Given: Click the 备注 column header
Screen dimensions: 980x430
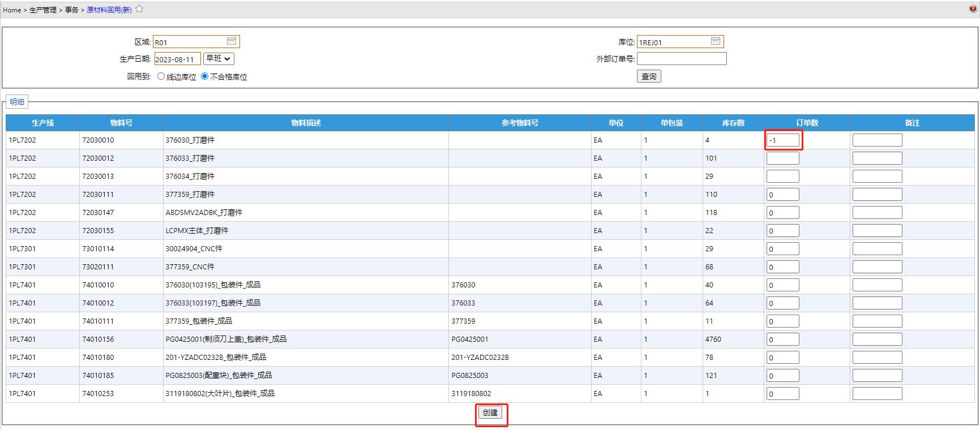Looking at the screenshot, I should tap(912, 123).
